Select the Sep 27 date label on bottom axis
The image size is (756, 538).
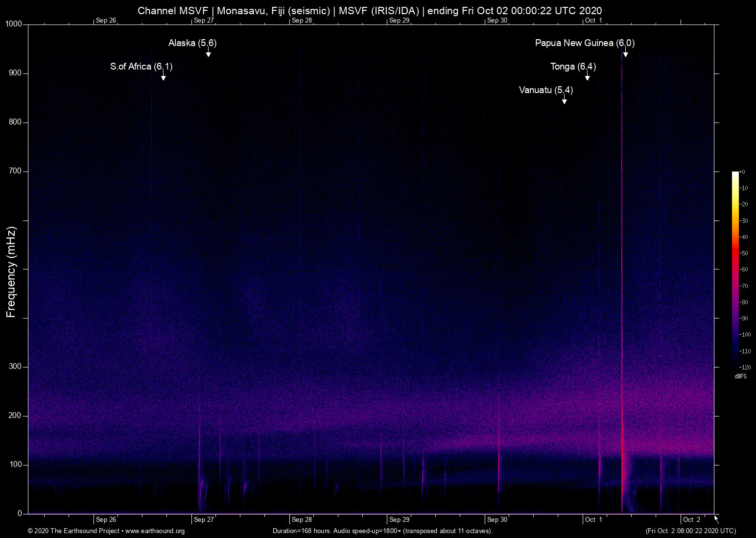click(x=204, y=520)
